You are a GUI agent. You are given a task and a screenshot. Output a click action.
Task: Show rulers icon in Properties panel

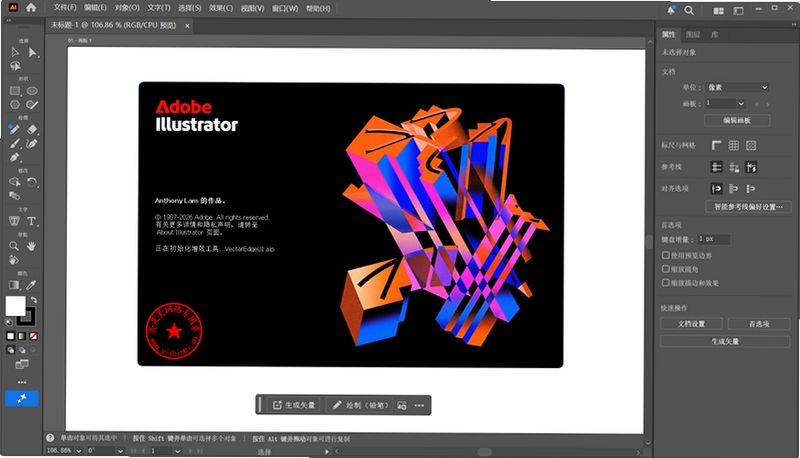(x=717, y=145)
